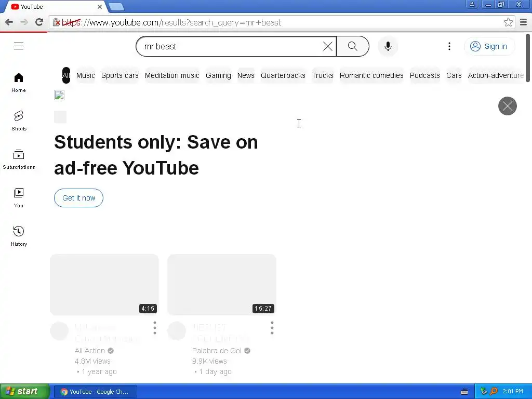The width and height of the screenshot is (532, 399).
Task: Click the broken promo image icon
Action: pos(59,95)
